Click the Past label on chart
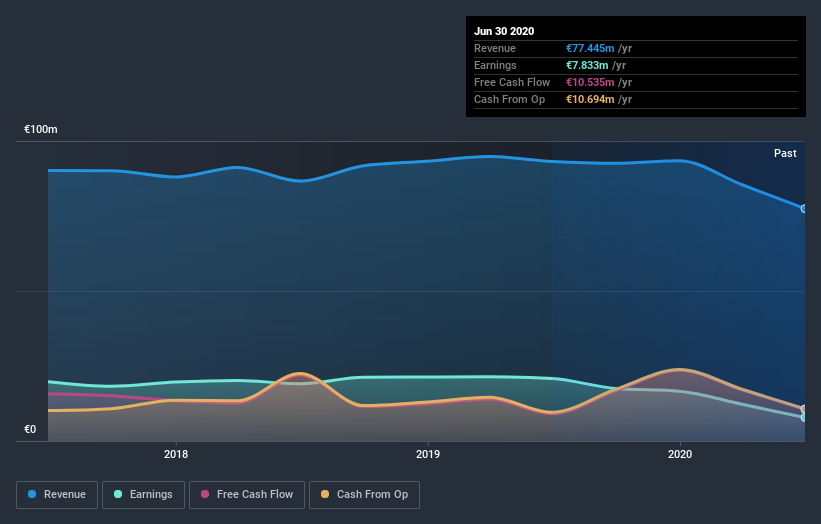 click(x=785, y=153)
